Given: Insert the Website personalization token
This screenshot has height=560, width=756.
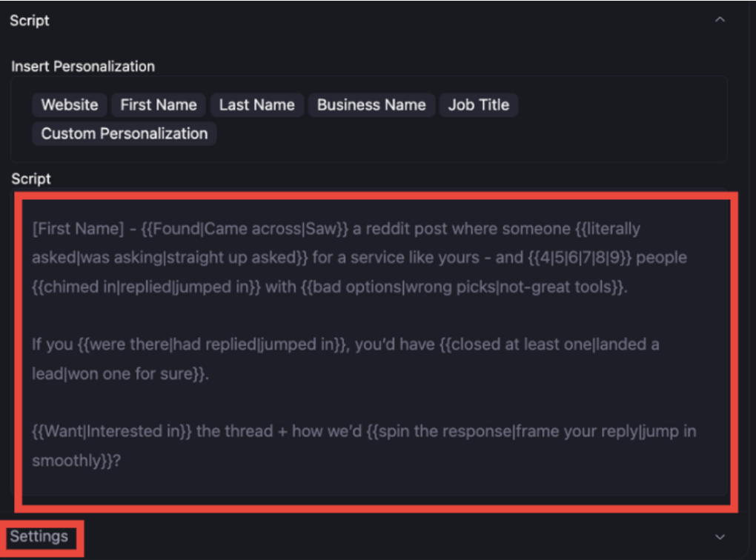Looking at the screenshot, I should (69, 104).
